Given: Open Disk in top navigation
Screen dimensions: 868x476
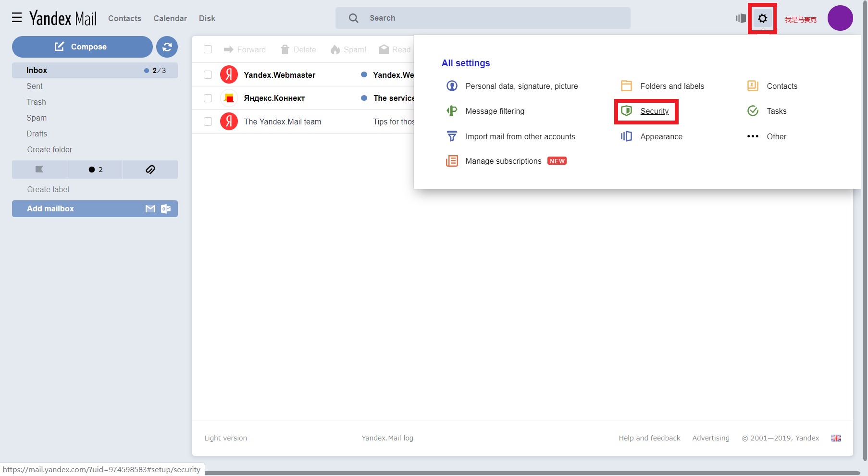Looking at the screenshot, I should [207, 18].
